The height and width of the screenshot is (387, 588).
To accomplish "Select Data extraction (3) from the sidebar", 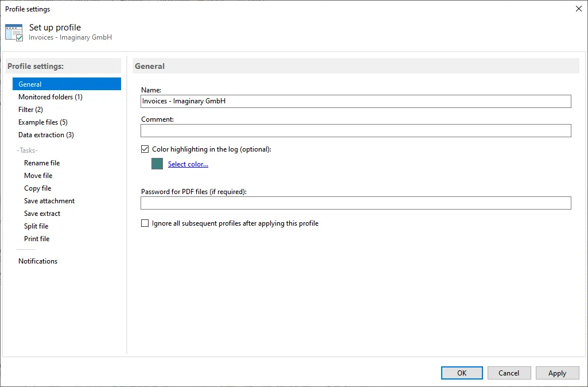I will tap(46, 134).
